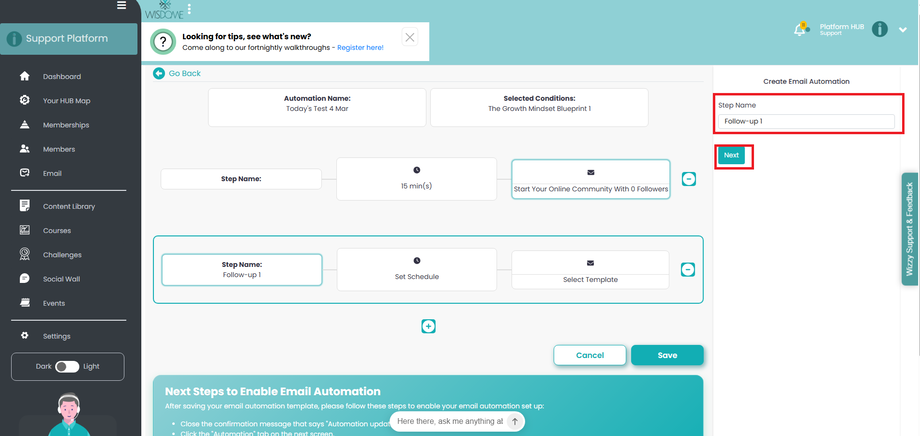Viewport: 920px width, 436px height.
Task: Click the Step Name input field
Action: click(806, 121)
